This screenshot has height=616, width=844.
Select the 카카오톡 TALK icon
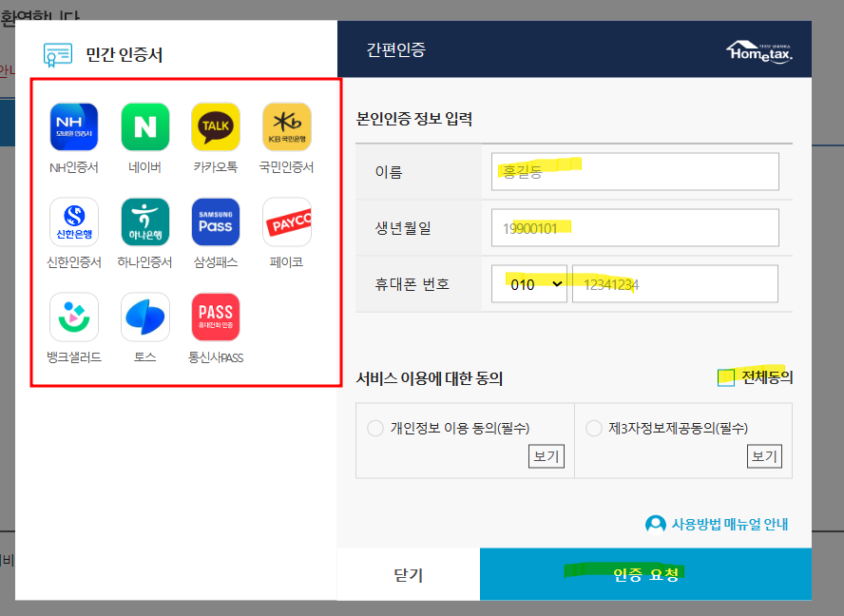(216, 127)
